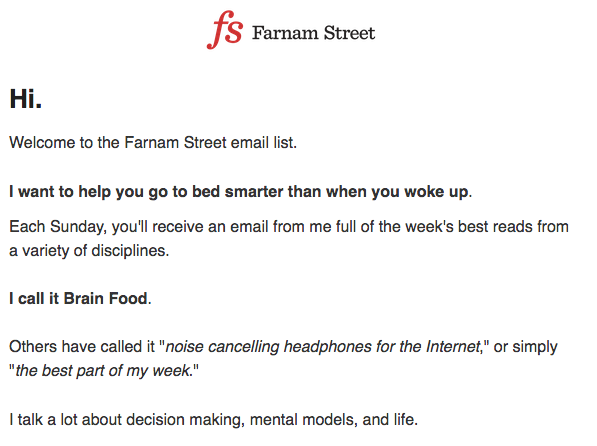Viewport: 597px width, 446px height.
Task: Click the bold "go to bed smarter" sentence
Action: pyautogui.click(x=241, y=192)
